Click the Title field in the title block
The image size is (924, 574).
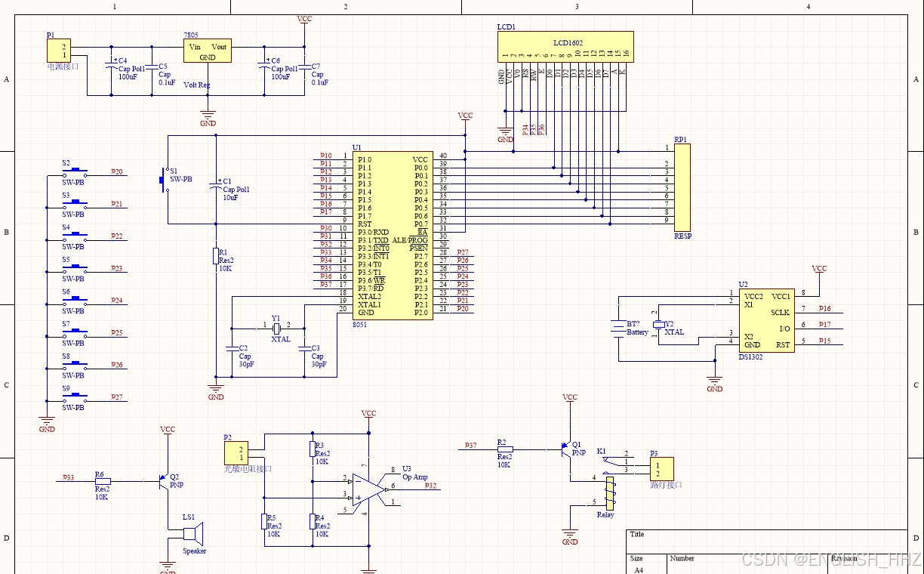[x=637, y=534]
